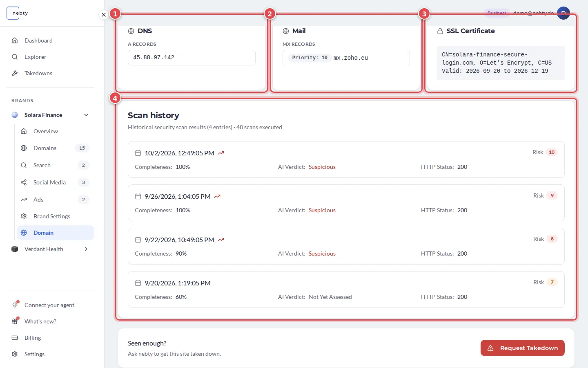This screenshot has height=368, width=588.
Task: Click the SSL certificate details text
Action: click(501, 63)
